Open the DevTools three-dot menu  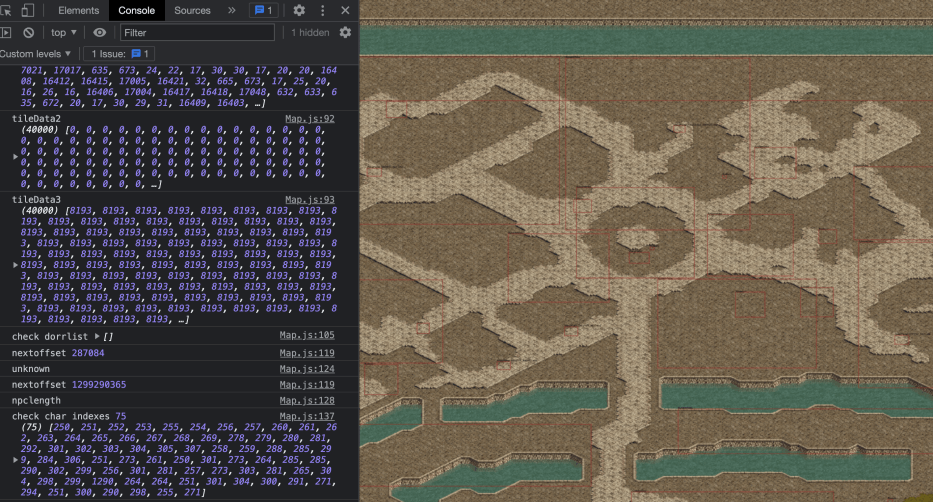(x=323, y=10)
